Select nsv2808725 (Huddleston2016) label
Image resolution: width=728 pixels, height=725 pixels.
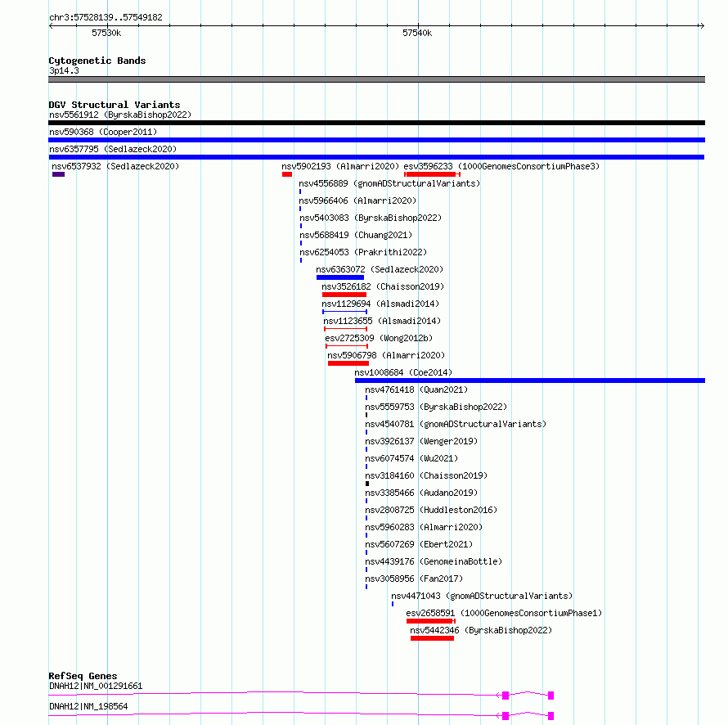coord(431,510)
